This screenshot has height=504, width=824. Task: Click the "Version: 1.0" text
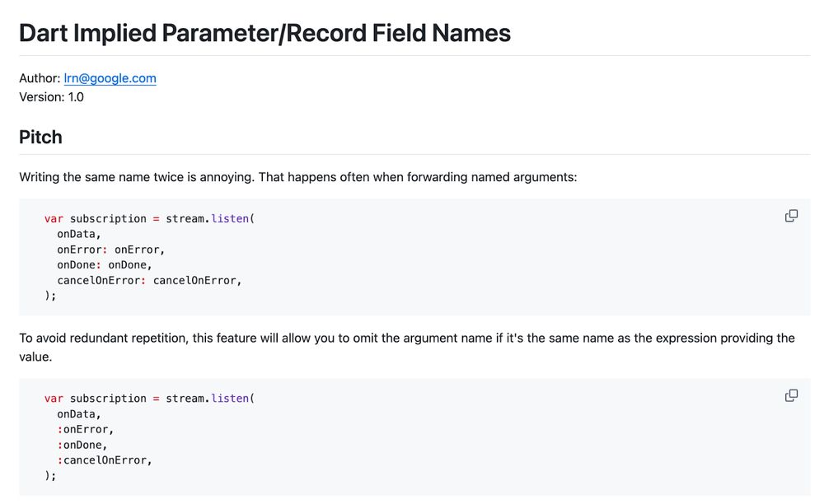(x=51, y=97)
